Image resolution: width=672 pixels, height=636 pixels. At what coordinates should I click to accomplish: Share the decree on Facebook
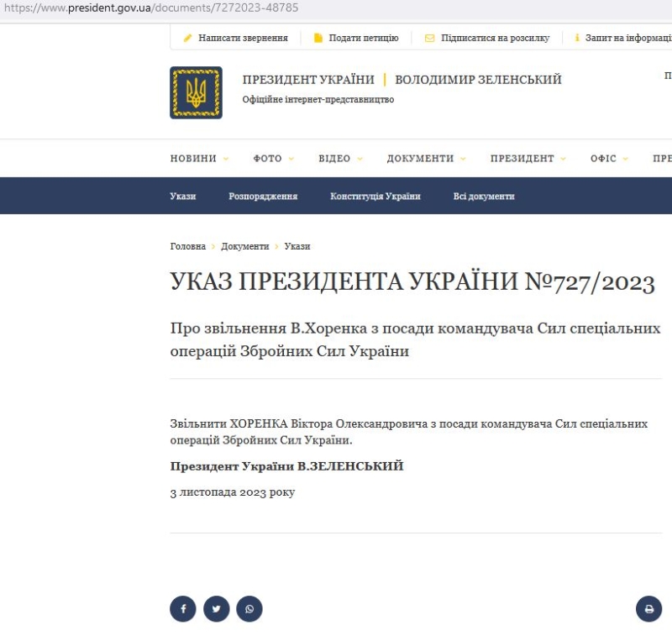click(183, 608)
